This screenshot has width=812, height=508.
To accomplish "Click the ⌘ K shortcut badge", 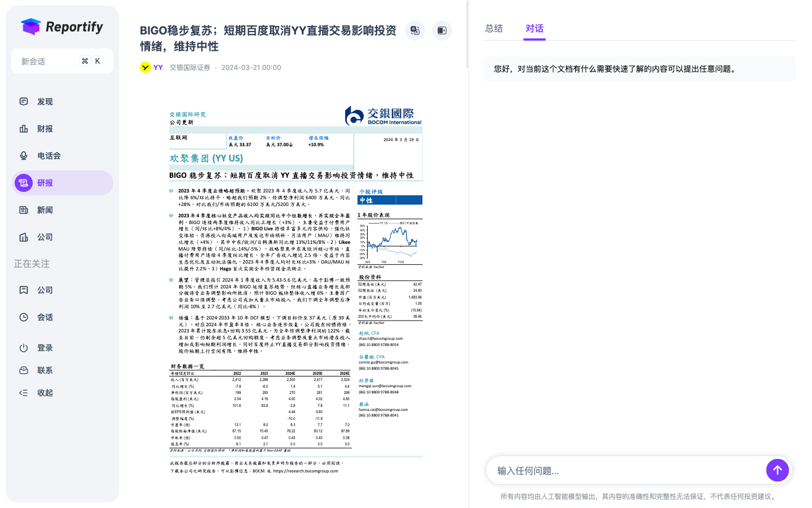I will pyautogui.click(x=91, y=61).
